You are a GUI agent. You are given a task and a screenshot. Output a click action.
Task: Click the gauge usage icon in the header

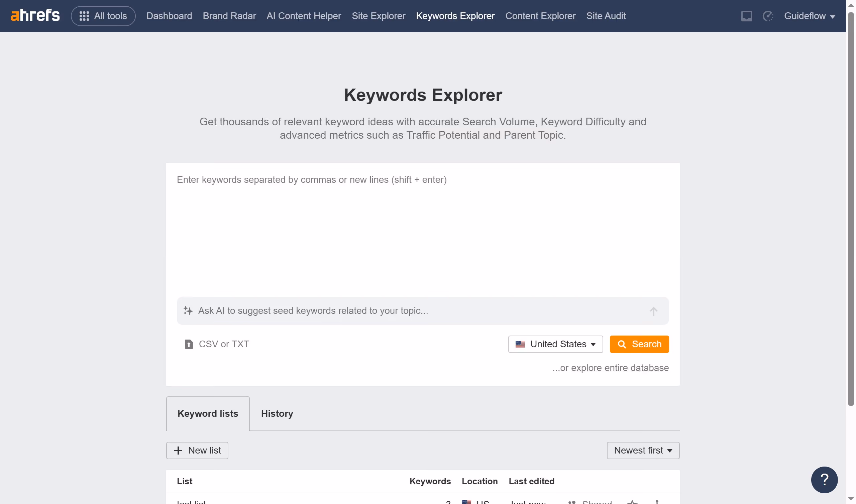[x=768, y=16]
